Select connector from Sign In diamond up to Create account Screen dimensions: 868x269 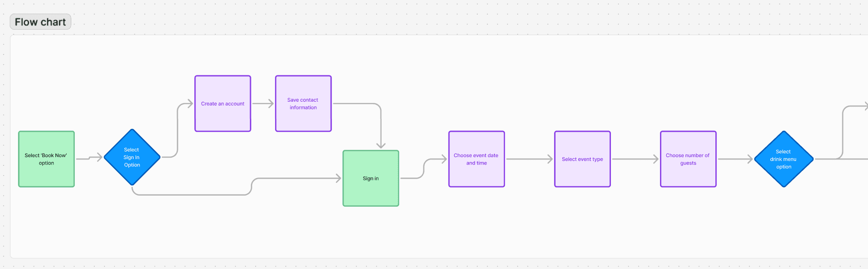(177, 130)
